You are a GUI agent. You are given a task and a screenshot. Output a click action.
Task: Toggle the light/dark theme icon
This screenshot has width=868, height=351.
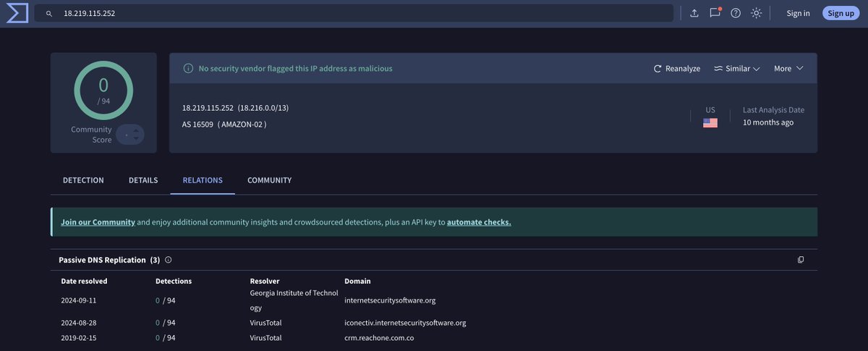click(x=757, y=13)
